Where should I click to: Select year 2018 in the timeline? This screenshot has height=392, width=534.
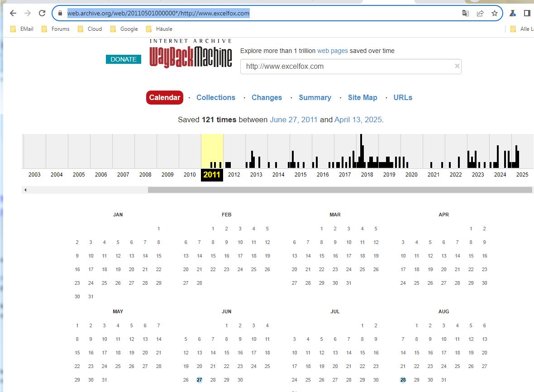pos(367,174)
